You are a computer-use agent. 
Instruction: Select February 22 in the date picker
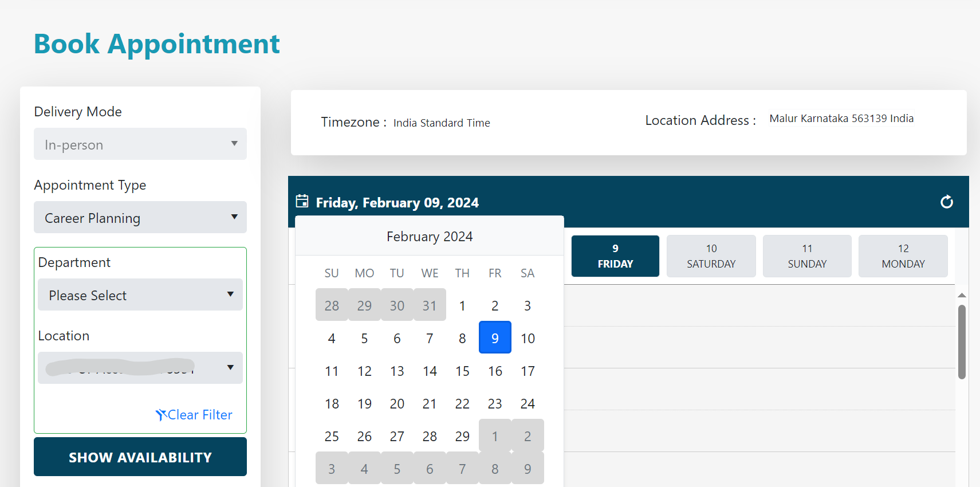pos(462,404)
